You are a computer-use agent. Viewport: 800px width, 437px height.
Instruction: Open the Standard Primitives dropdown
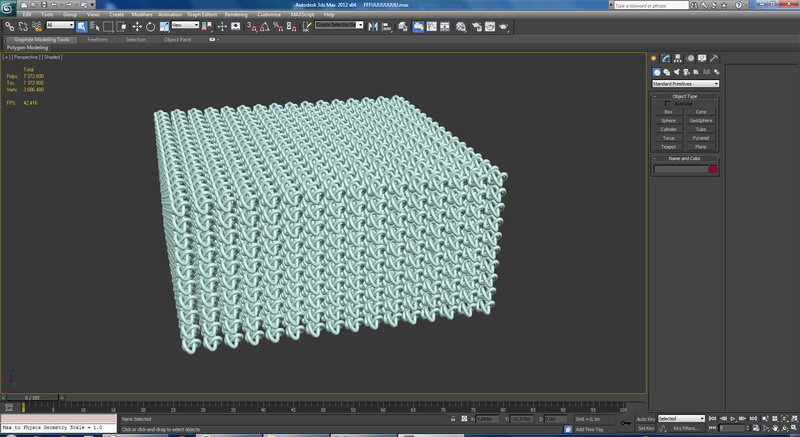point(685,83)
